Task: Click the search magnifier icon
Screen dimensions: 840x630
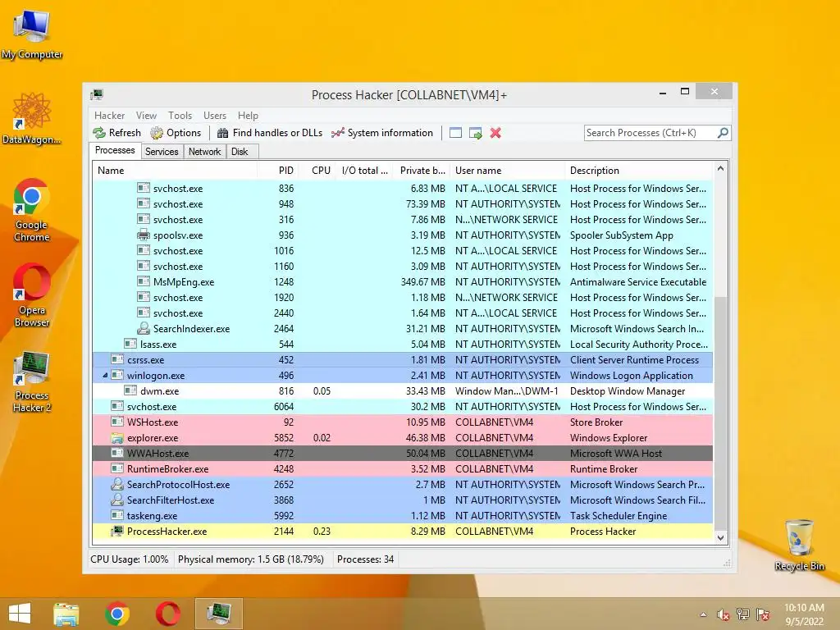Action: point(723,132)
